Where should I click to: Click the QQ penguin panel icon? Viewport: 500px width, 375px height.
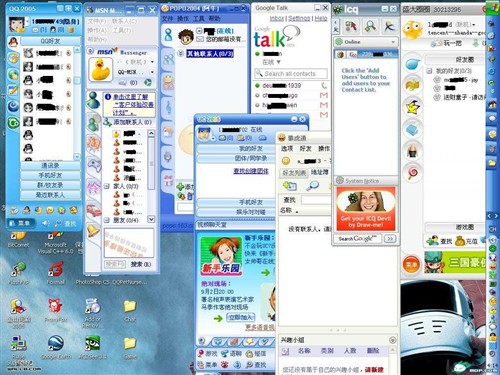point(13,43)
